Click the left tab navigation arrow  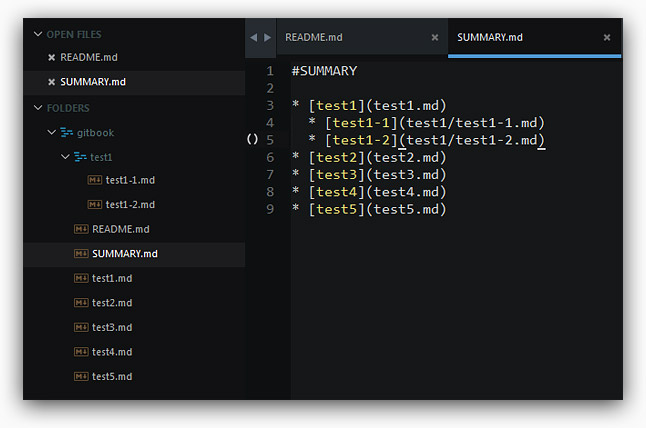pyautogui.click(x=254, y=38)
